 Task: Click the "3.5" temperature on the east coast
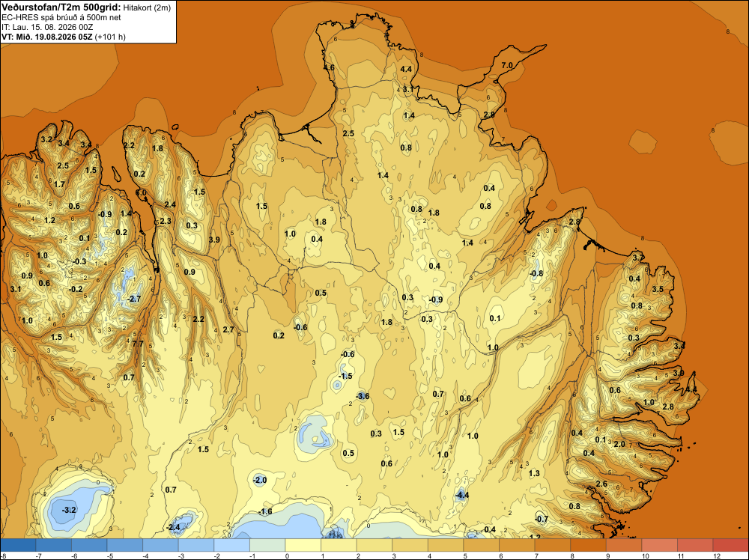pos(658,289)
